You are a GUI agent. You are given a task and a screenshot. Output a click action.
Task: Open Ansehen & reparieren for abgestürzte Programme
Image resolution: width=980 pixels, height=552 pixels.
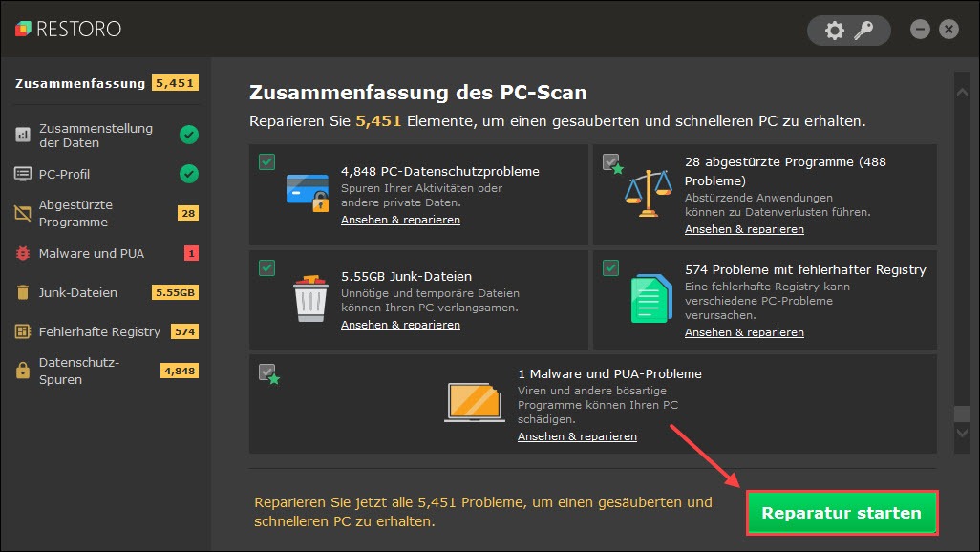[x=744, y=229]
